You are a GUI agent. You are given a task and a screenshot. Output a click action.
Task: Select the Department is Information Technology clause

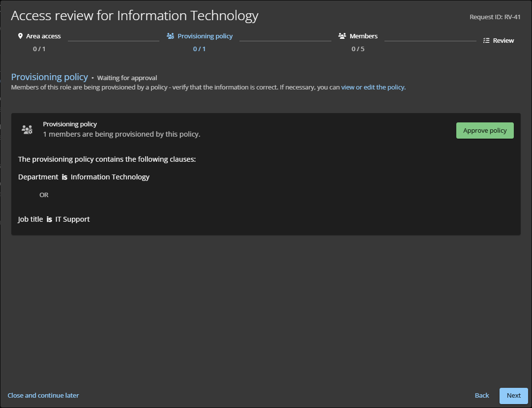coord(84,177)
